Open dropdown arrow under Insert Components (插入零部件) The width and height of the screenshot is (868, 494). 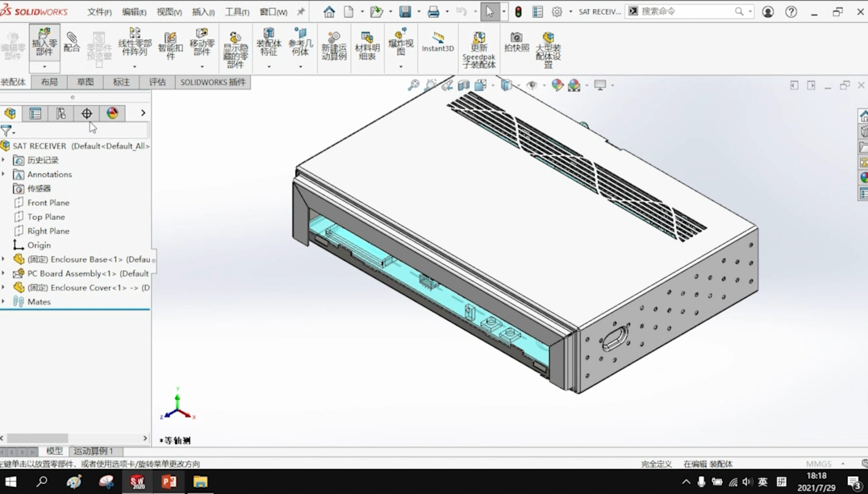point(45,67)
